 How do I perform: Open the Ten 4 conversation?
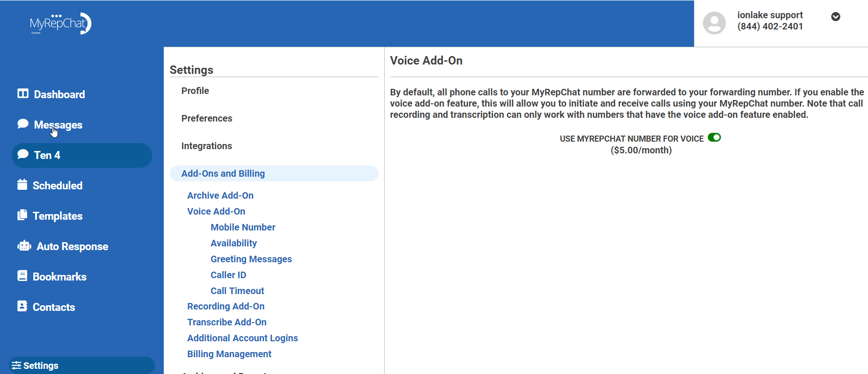[x=82, y=155]
